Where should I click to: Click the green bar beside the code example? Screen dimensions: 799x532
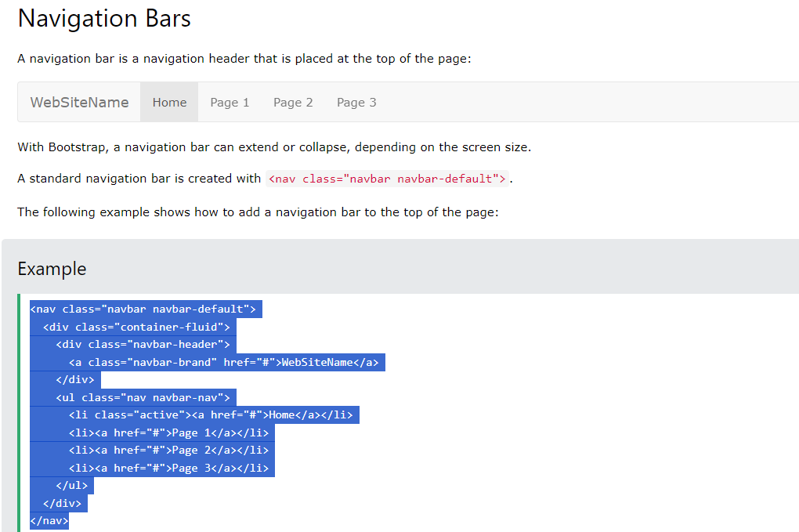(x=20, y=407)
